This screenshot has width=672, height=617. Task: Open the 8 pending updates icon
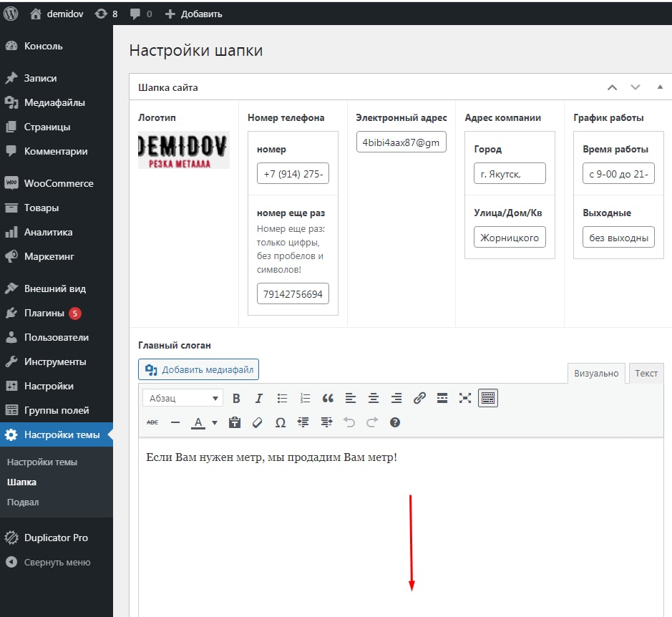(106, 14)
